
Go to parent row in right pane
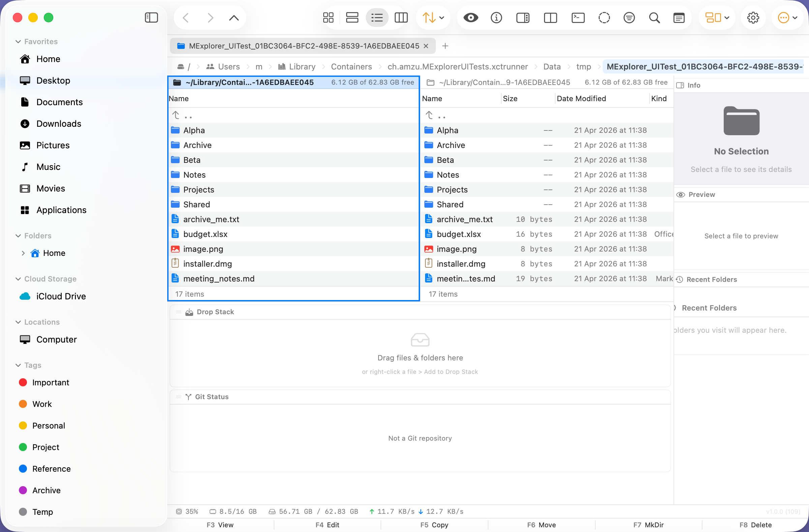pos(547,116)
